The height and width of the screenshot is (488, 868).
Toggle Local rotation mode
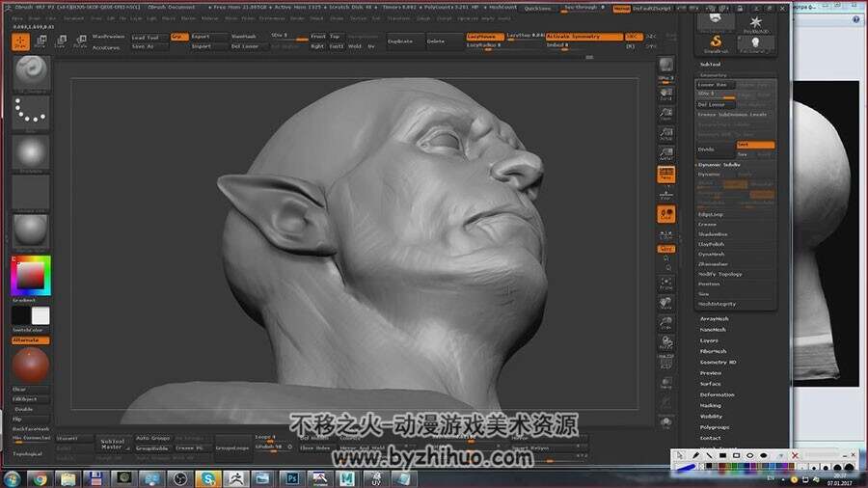tap(665, 214)
